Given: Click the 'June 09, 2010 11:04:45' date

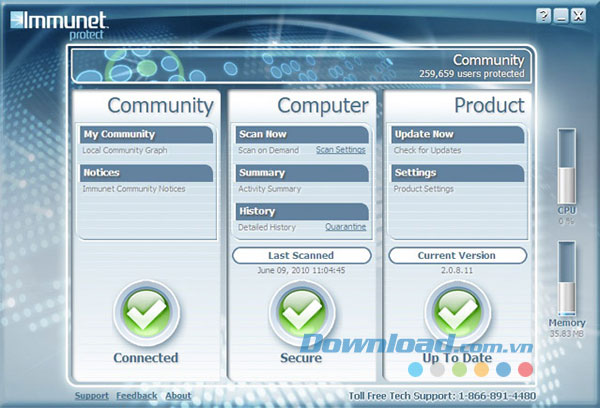Looking at the screenshot, I should (x=302, y=270).
